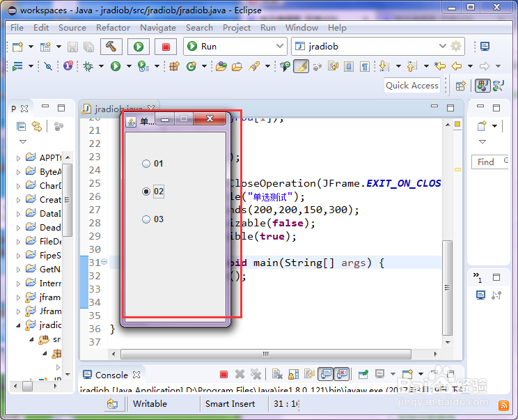Expand the FileDe project node
The width and height of the screenshot is (518, 420).
click(x=18, y=242)
